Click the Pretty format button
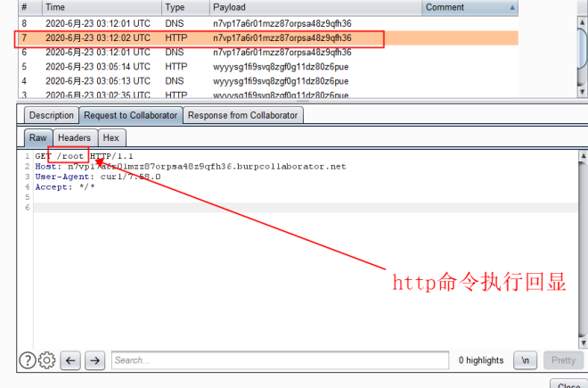 click(562, 360)
